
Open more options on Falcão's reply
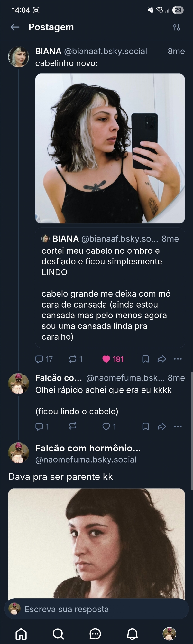[x=178, y=426]
